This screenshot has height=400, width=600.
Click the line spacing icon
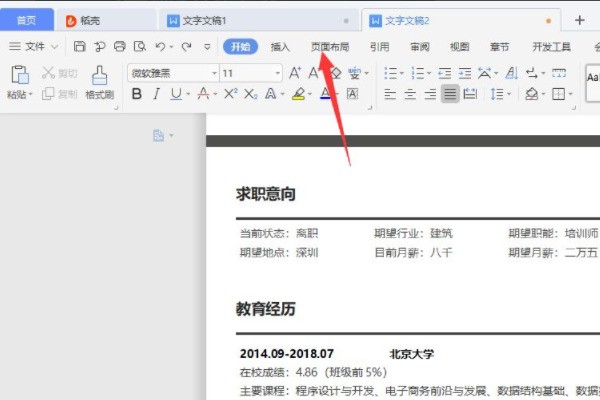point(497,94)
